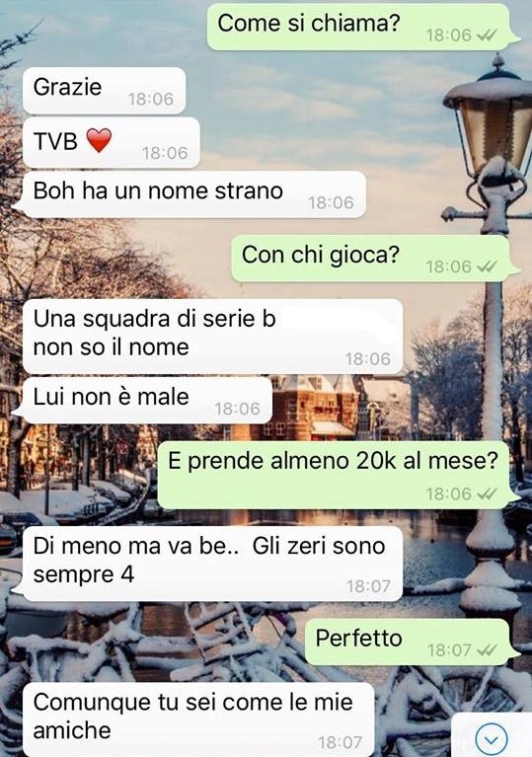Select the 'Una squadra di serie b' message
Screen dimensions: 532x757
(212, 336)
